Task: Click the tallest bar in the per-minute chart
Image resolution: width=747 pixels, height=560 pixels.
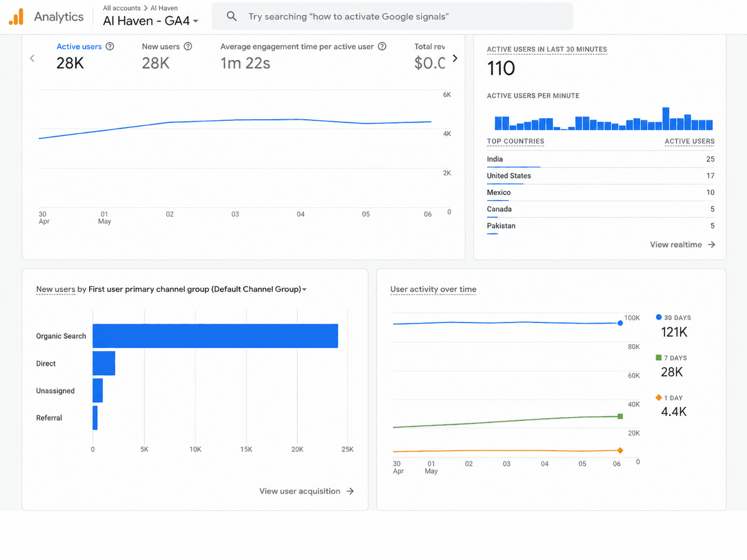Action: pos(666,119)
